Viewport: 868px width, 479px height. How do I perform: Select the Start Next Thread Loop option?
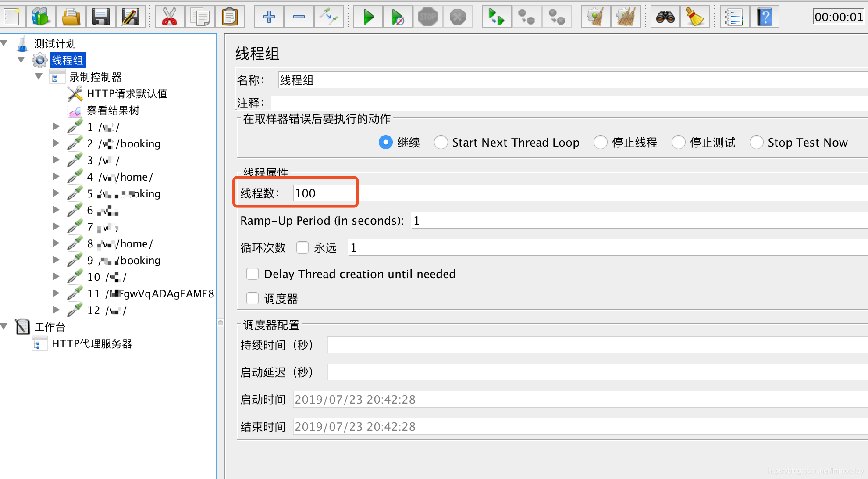point(441,143)
